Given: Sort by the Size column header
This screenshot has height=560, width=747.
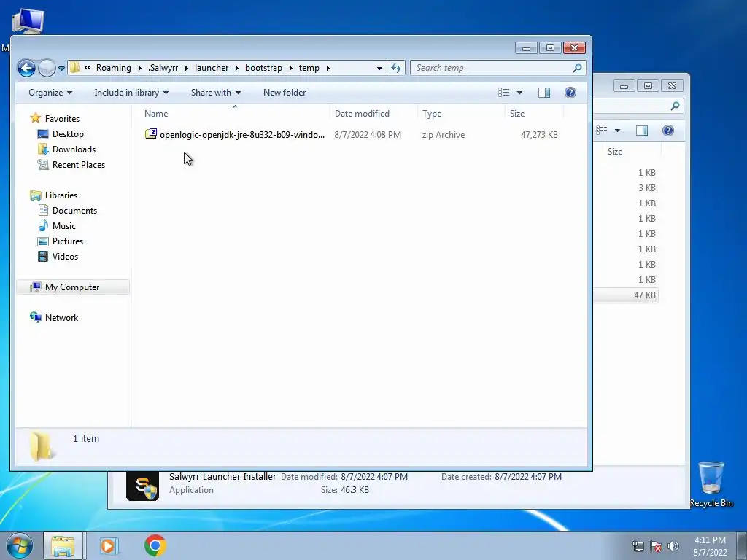Looking at the screenshot, I should (x=533, y=113).
